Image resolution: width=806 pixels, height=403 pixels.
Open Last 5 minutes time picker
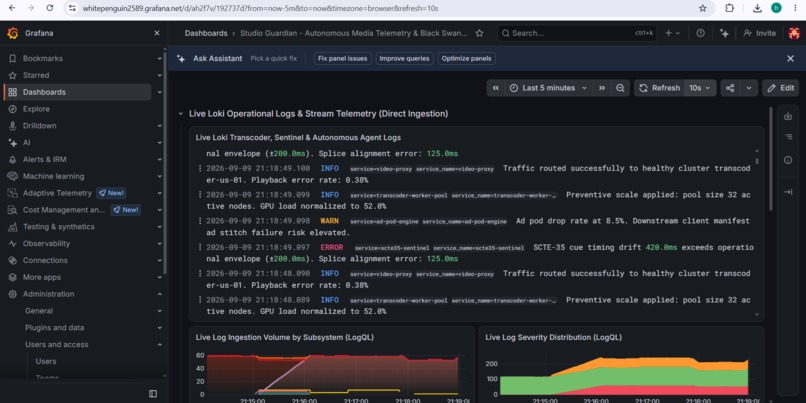(x=548, y=88)
